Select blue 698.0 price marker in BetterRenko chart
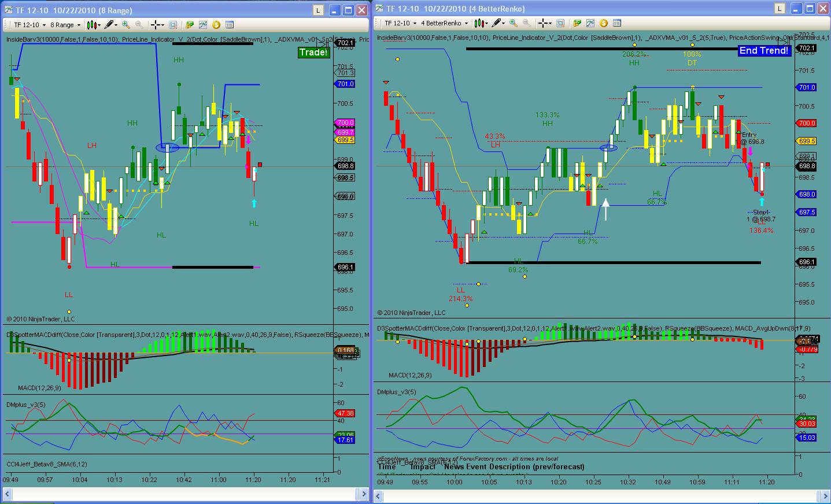Image resolution: width=831 pixels, height=504 pixels. coord(807,194)
